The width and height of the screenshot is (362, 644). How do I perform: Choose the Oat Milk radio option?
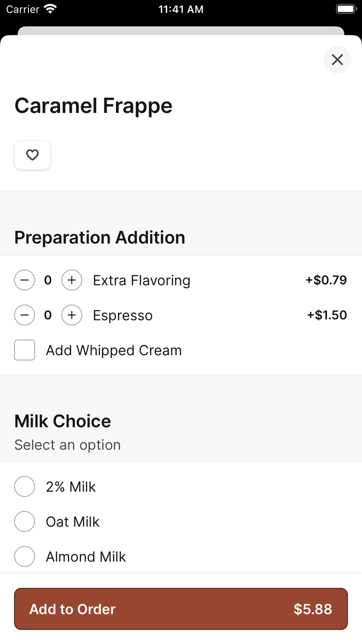click(24, 522)
